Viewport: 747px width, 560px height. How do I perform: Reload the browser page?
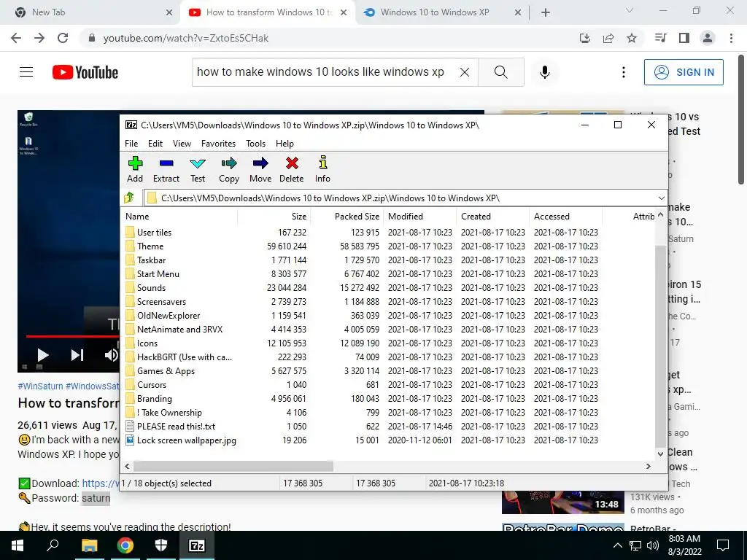pos(63,38)
